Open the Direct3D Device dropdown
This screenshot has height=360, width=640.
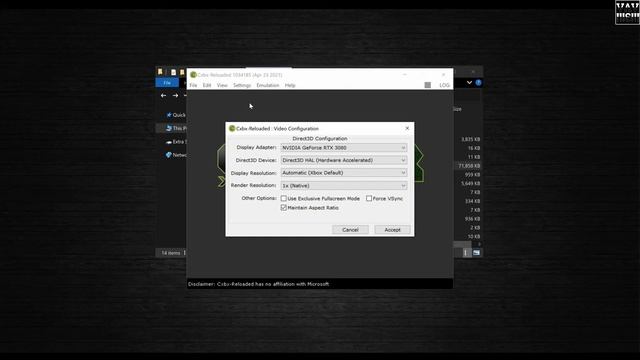point(344,160)
